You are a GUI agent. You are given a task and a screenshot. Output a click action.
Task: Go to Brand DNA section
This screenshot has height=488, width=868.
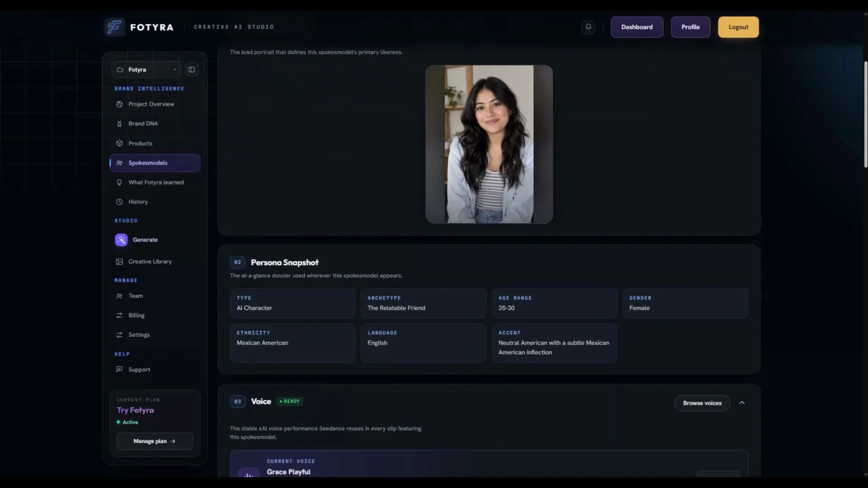click(x=155, y=124)
